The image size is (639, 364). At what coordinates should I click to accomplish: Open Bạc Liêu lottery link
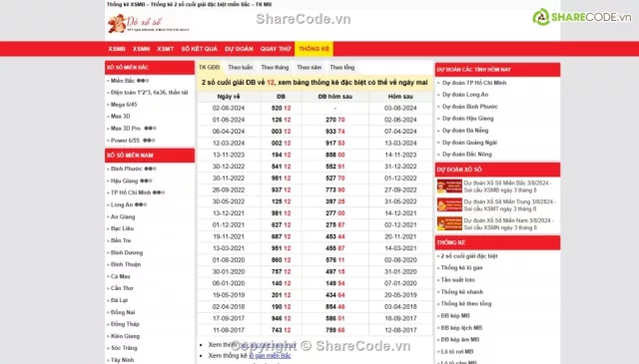tap(122, 228)
